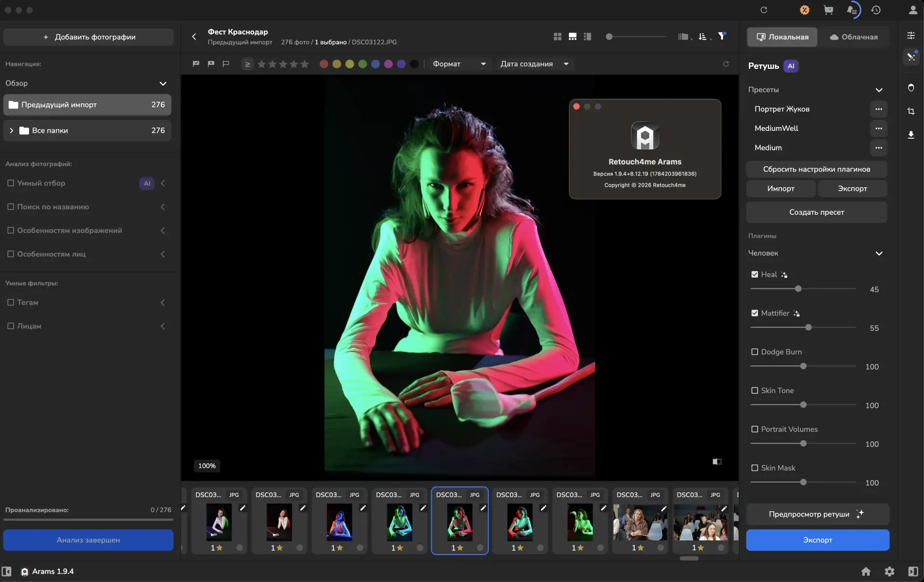Click the first flag filter icon

point(196,64)
